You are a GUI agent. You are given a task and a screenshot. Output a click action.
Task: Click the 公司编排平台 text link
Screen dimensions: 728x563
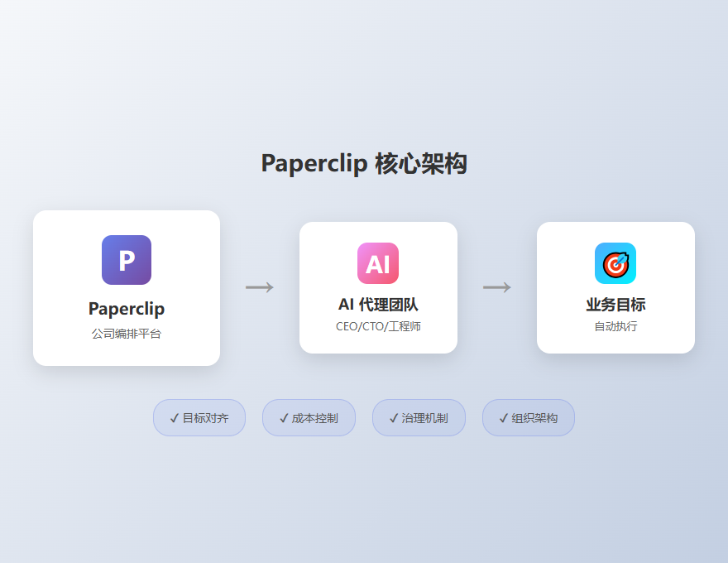coord(126,334)
